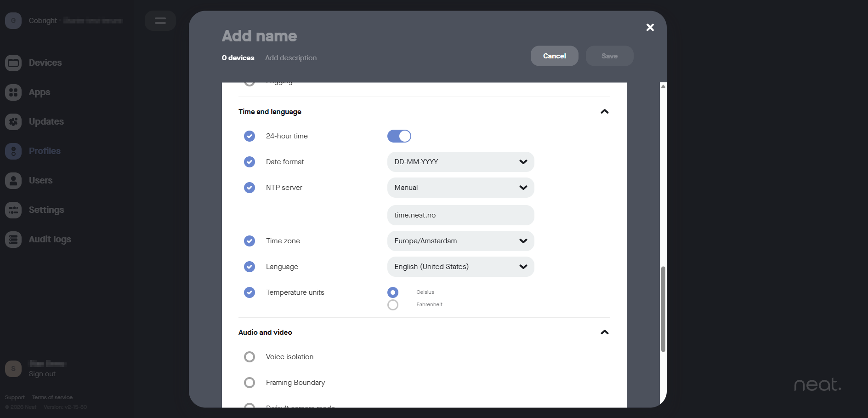Open the Date format dropdown
The width and height of the screenshot is (868, 418).
tap(460, 162)
